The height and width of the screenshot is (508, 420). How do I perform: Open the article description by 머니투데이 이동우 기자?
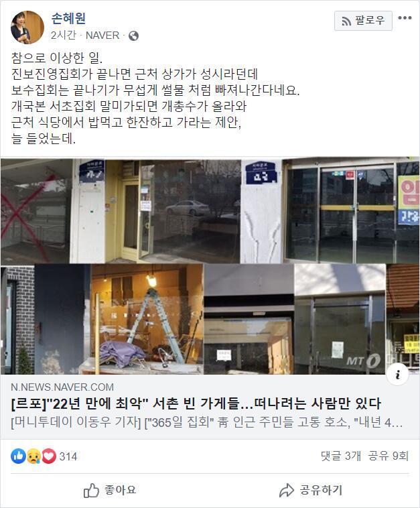click(x=207, y=422)
